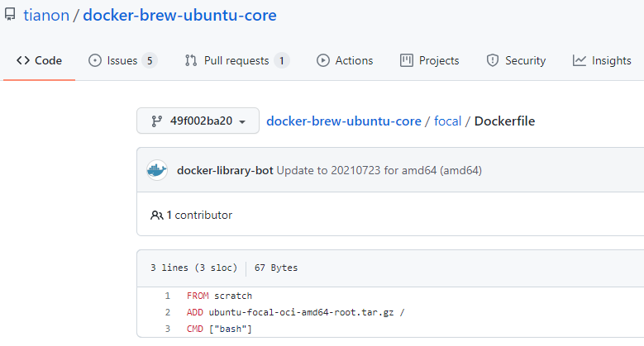This screenshot has width=644, height=346.
Task: Select line number 3 in the Dockerfile
Action: [x=167, y=329]
